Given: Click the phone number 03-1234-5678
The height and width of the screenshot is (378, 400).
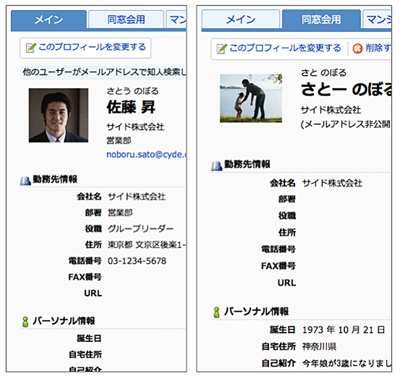Looking at the screenshot, I should click(x=137, y=261).
